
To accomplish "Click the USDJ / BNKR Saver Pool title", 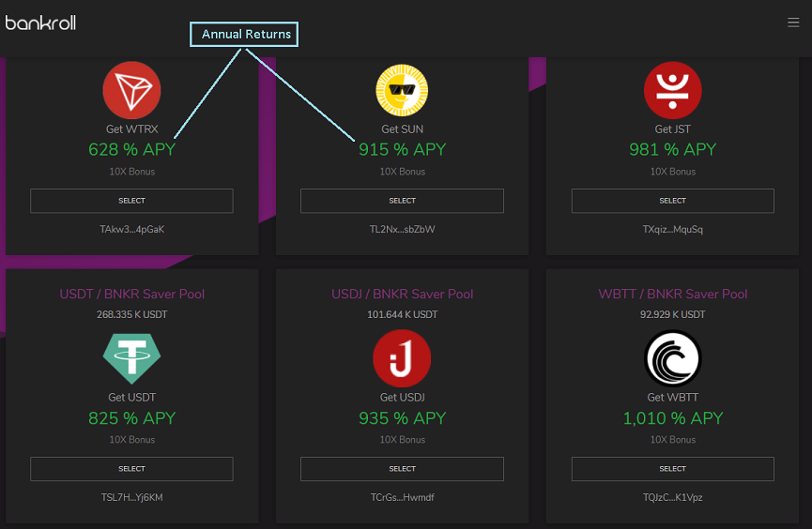I will pyautogui.click(x=402, y=294).
